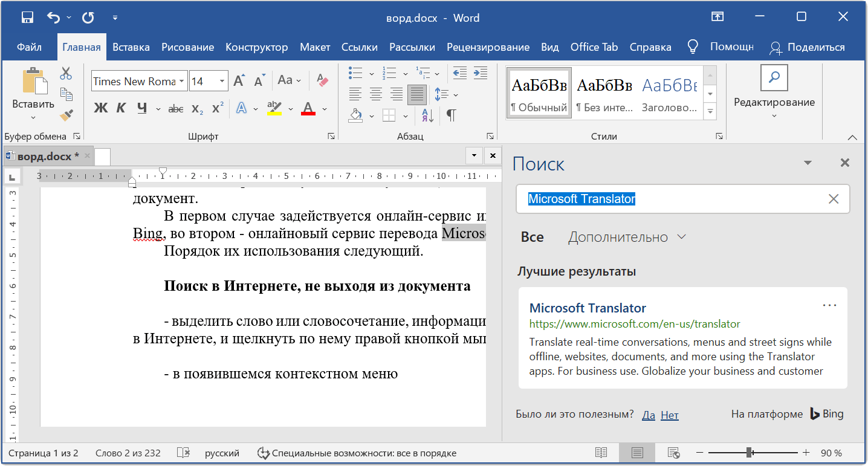Toggle justify text alignment
868x466 pixels.
pyautogui.click(x=416, y=94)
